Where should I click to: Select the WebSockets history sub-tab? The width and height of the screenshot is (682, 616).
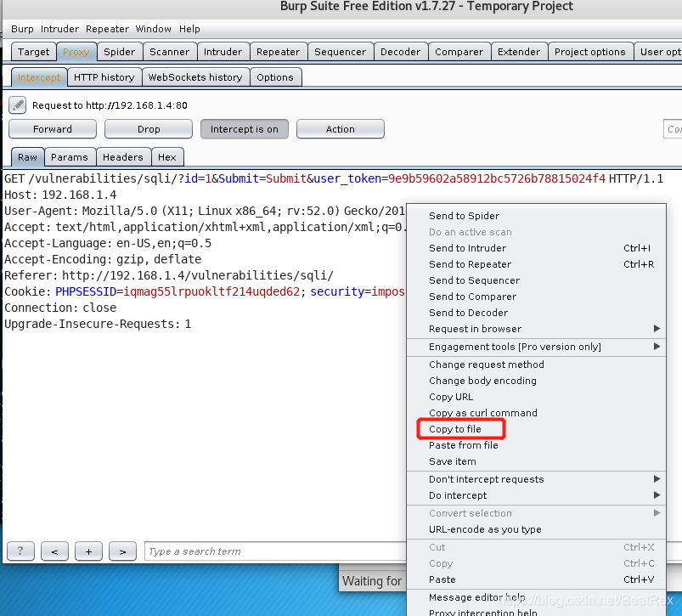(195, 77)
